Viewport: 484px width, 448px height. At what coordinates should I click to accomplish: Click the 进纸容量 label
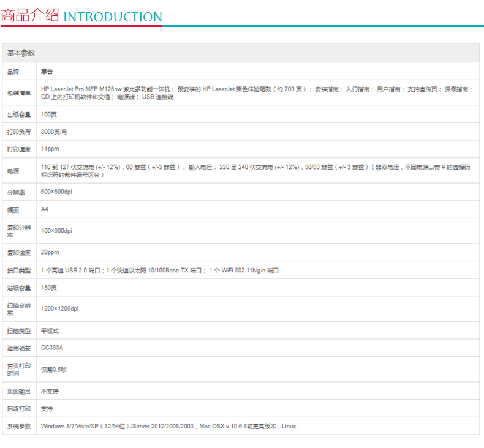(19, 288)
